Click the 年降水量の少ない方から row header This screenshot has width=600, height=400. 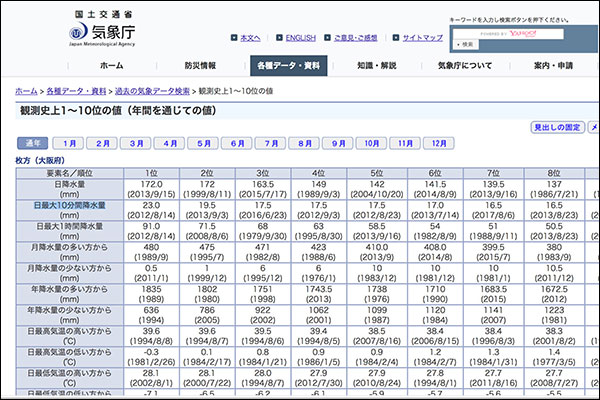[70, 315]
